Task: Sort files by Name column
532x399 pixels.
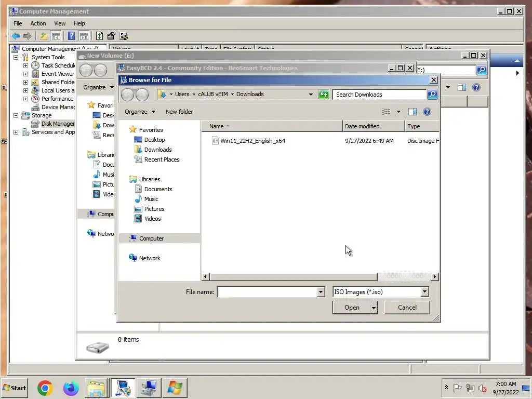Action: click(x=272, y=126)
